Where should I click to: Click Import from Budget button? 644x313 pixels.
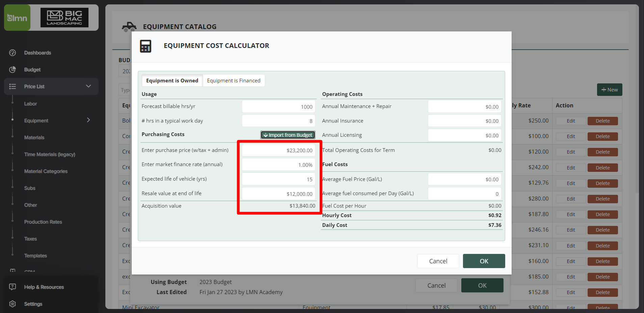(x=288, y=135)
